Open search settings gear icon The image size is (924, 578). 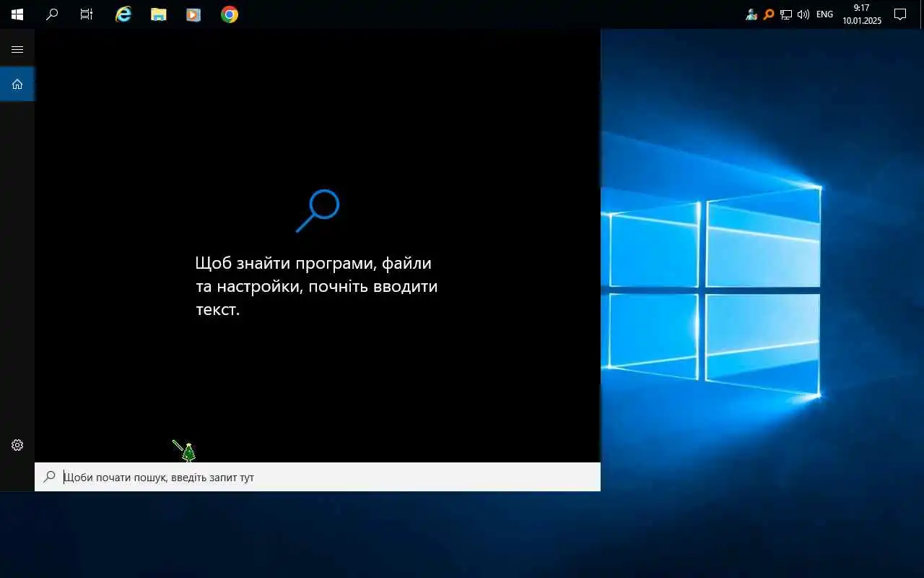click(x=17, y=445)
